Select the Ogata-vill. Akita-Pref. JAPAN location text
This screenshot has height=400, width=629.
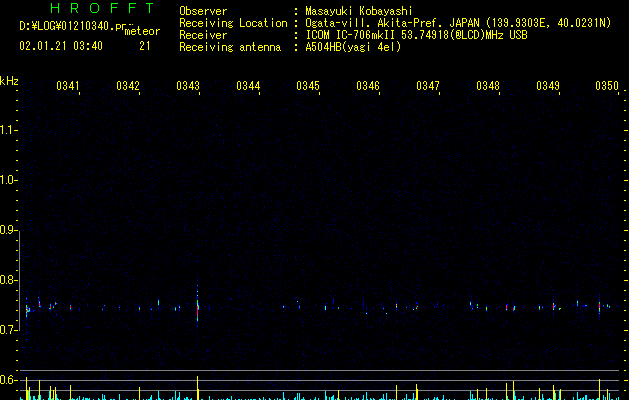coord(458,23)
